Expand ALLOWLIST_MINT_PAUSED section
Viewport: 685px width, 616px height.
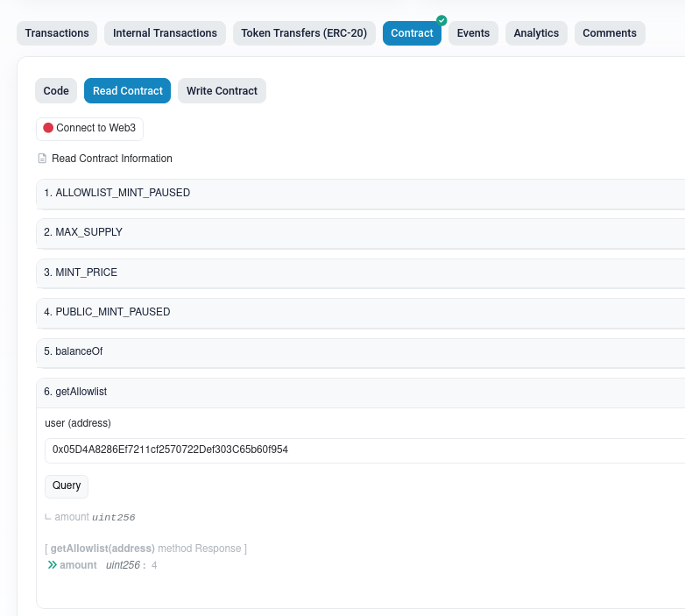360,193
